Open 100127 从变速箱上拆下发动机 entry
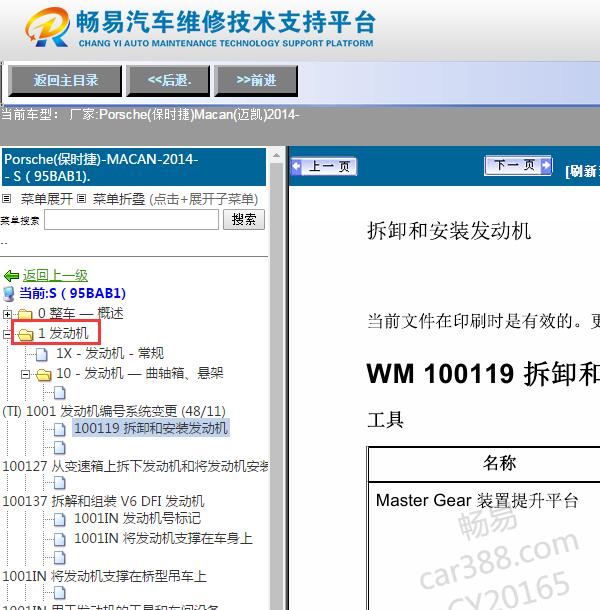600x610 pixels. pos(135,466)
